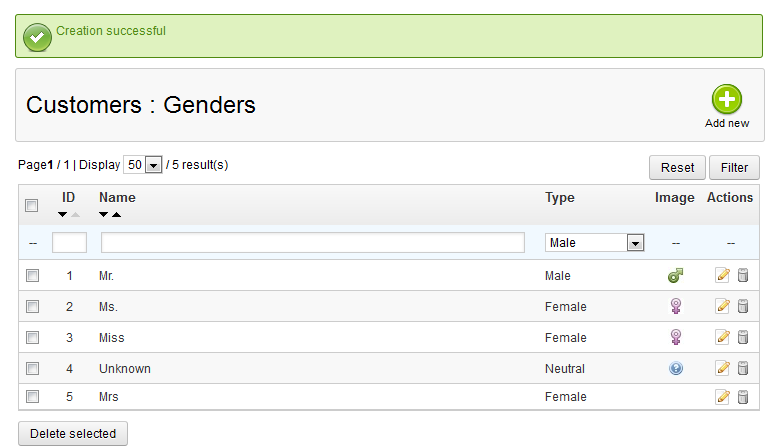Edit the Unknown gender entry

point(722,369)
